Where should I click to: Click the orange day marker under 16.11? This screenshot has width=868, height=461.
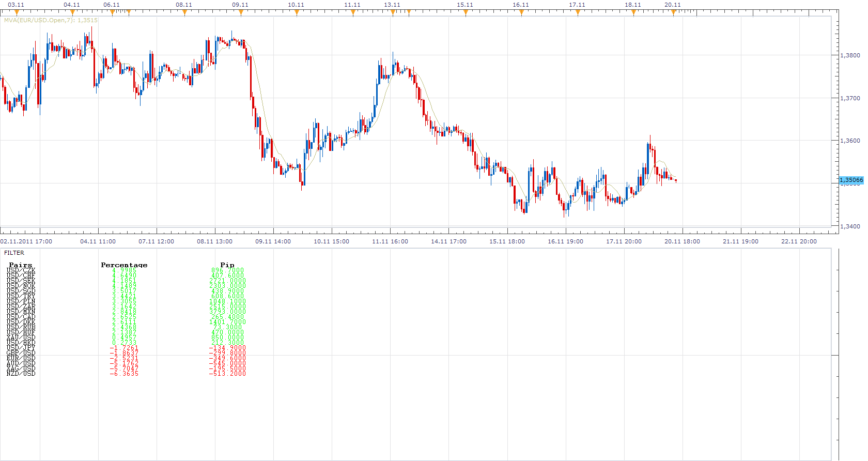click(521, 12)
